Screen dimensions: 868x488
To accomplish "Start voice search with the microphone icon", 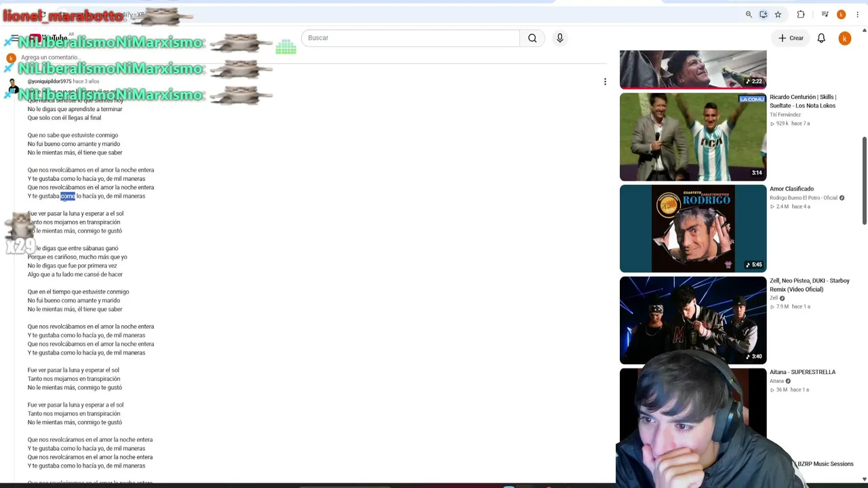I will tap(560, 38).
